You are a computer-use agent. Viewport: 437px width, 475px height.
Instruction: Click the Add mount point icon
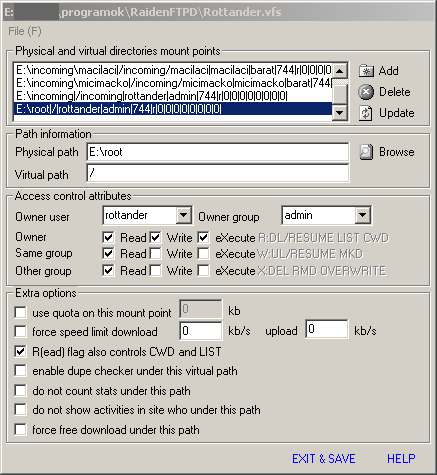tap(366, 71)
